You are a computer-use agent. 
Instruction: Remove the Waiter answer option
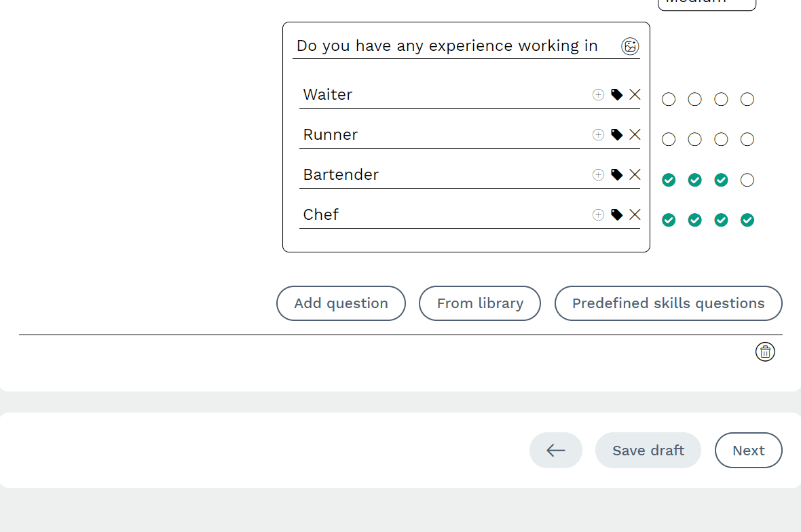pos(635,94)
